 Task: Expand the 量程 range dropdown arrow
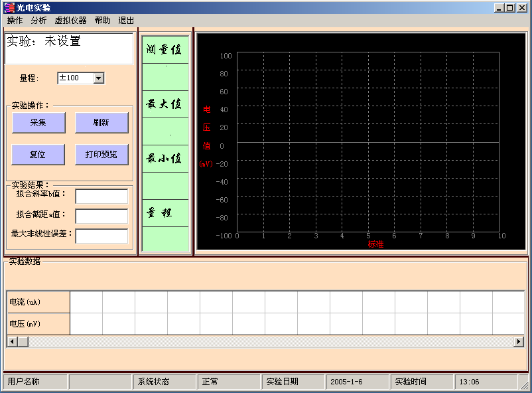[99, 78]
